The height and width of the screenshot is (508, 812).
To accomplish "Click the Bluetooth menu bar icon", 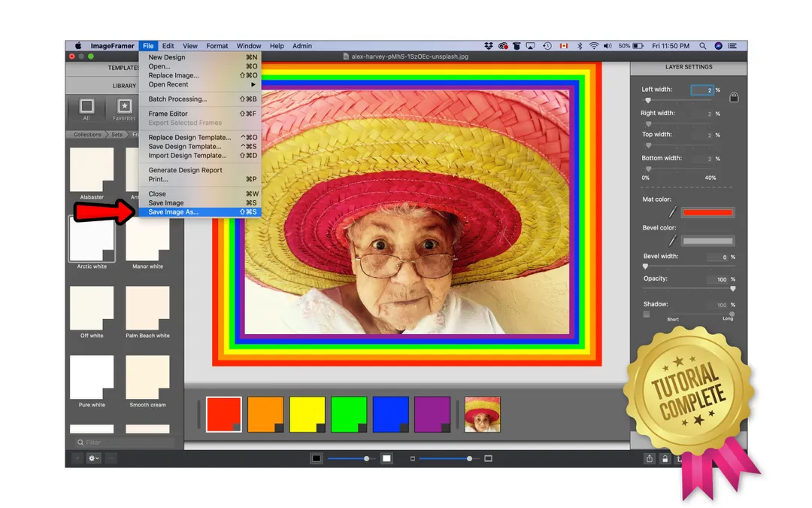I will 580,46.
